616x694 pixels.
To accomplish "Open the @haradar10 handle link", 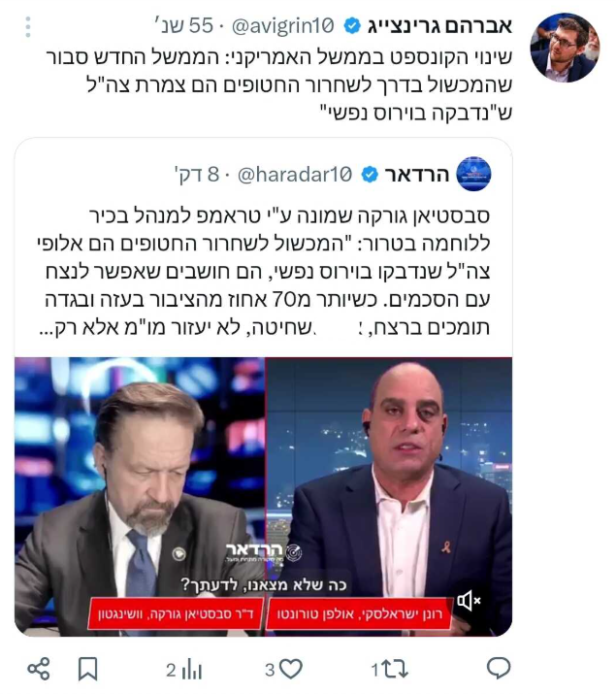I will [295, 175].
